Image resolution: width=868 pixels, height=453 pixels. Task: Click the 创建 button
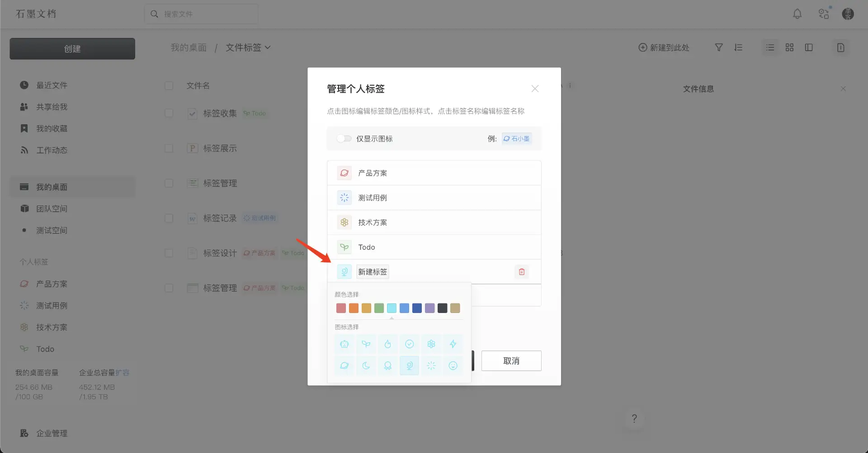tap(72, 49)
